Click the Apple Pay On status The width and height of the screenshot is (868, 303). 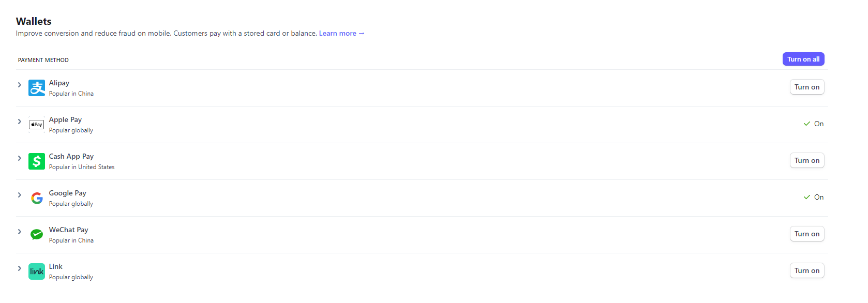coord(813,124)
